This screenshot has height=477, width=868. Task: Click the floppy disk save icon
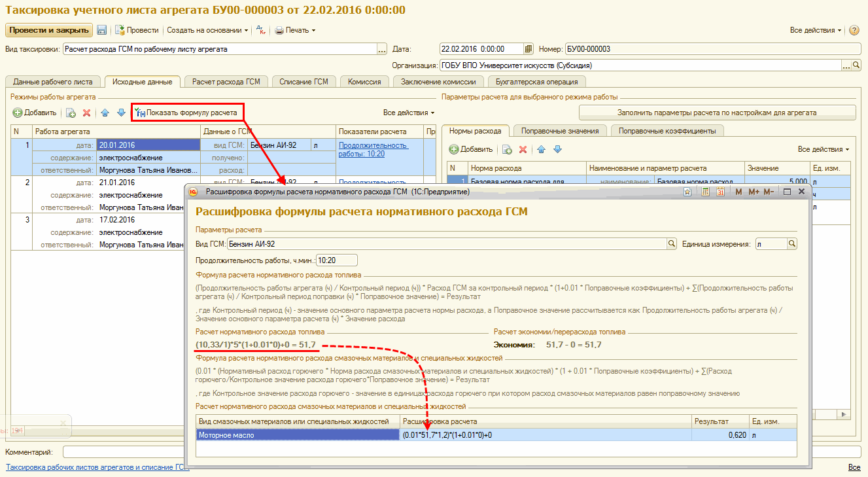pyautogui.click(x=102, y=30)
